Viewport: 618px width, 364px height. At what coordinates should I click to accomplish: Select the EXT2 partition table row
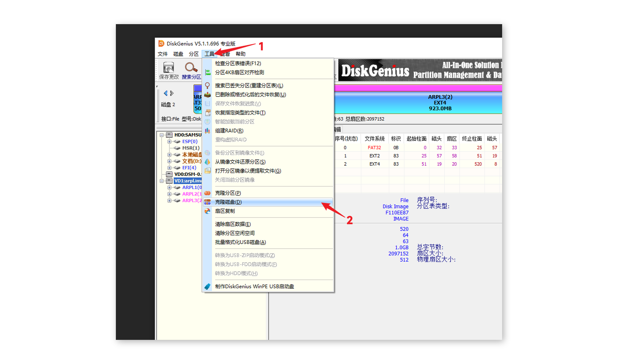[418, 156]
